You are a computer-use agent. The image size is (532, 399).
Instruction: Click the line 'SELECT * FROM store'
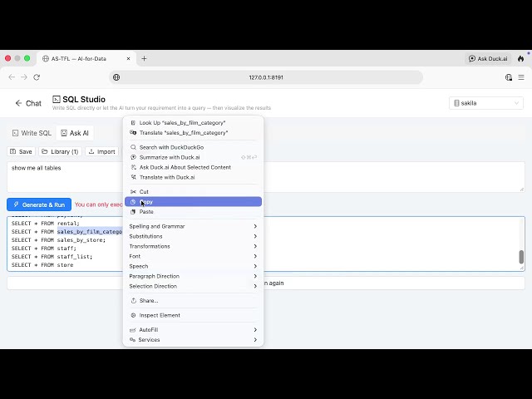42,265
